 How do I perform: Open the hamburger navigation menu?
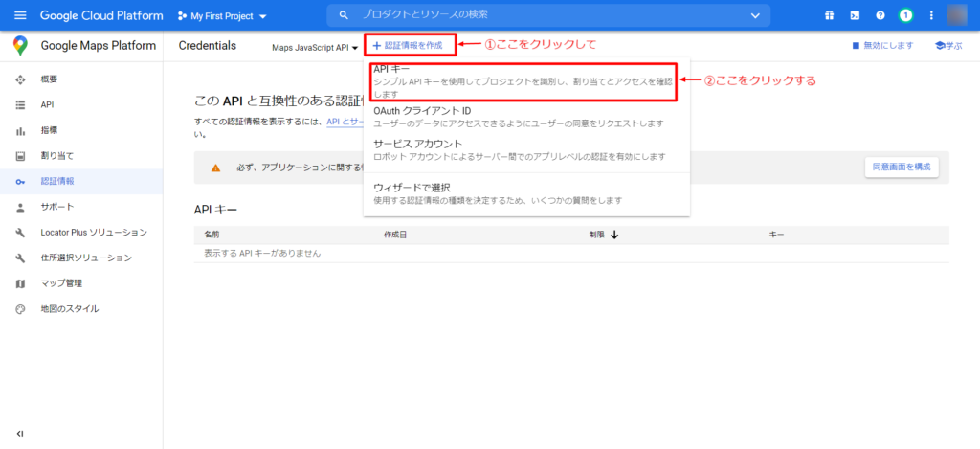[21, 15]
